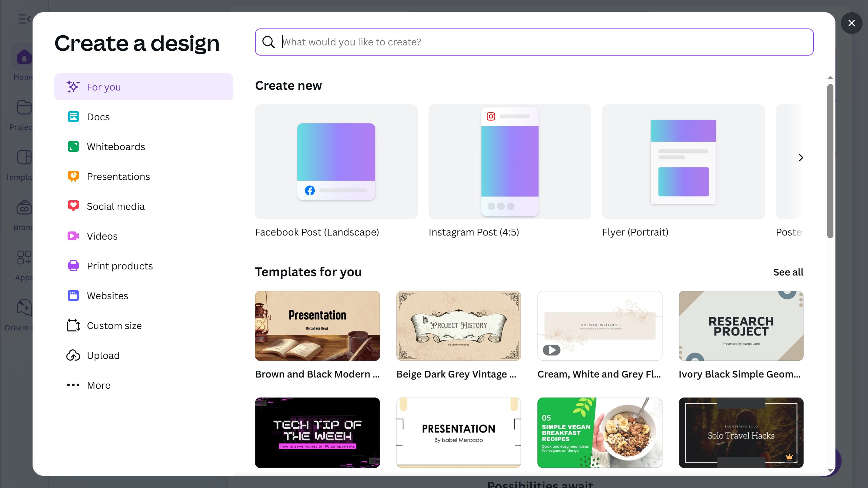Screen dimensions: 868x488
Task: Click the Upload cloud icon
Action: 73,355
